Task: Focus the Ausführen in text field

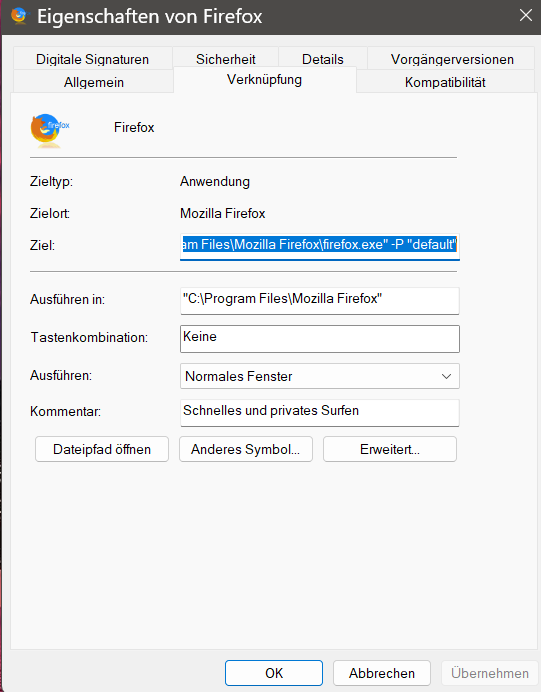Action: 319,301
